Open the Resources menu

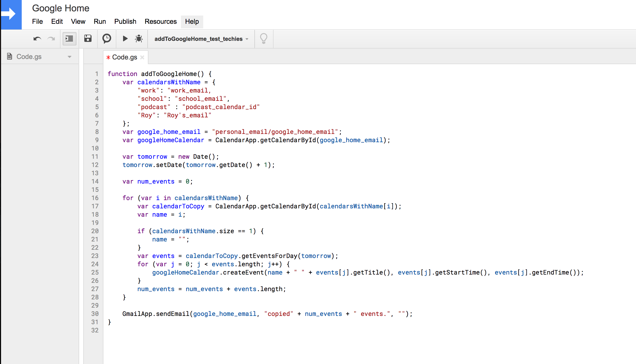161,21
